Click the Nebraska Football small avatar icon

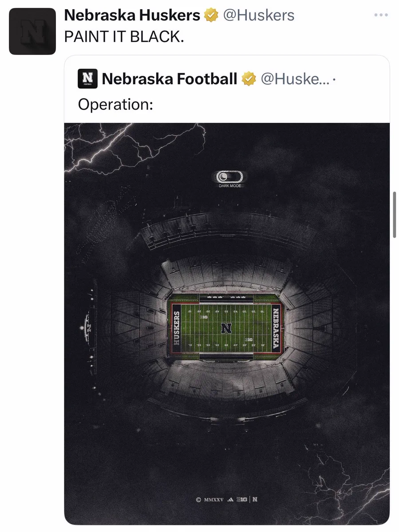point(87,78)
